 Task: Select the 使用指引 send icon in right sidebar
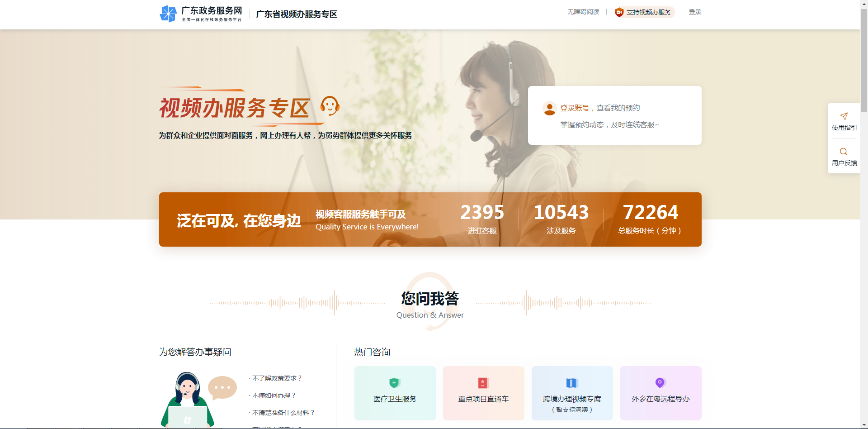(x=844, y=116)
